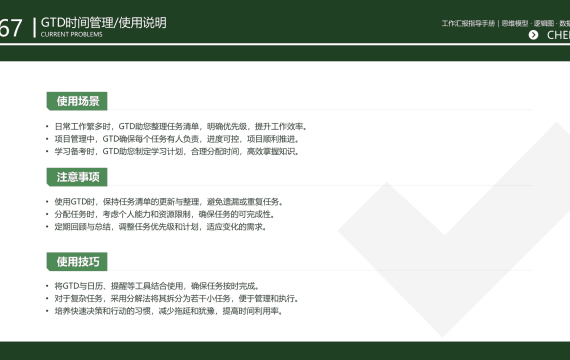Screen dimensions: 570x360
Task: Select the green "使用场景" heading label
Action: 77,101
